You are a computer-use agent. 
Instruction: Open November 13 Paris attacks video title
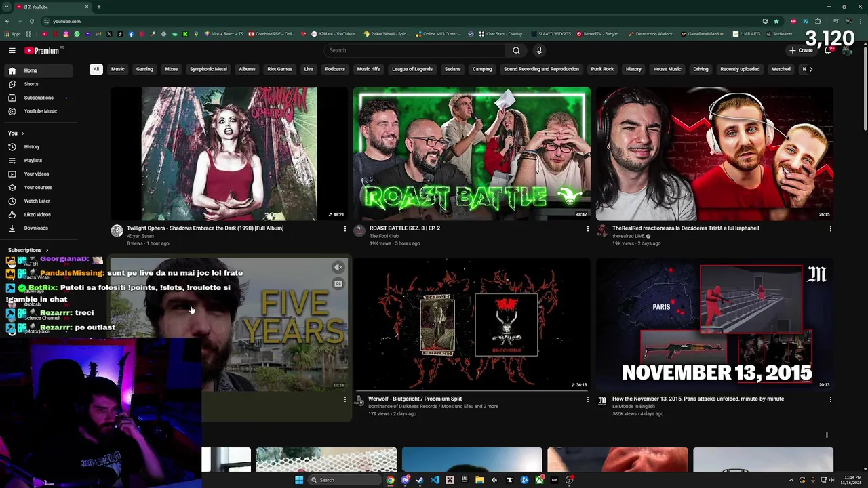698,399
